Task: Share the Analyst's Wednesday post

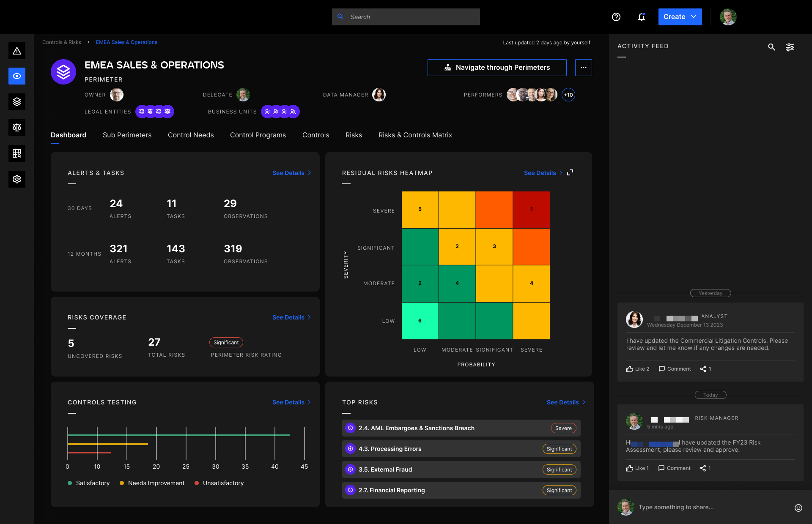Action: click(705, 369)
